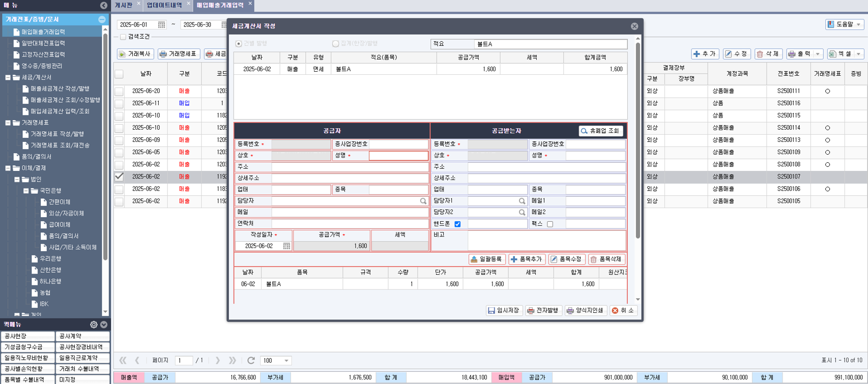
Task: Uncheck the 핸드폰 checkbox
Action: click(457, 224)
